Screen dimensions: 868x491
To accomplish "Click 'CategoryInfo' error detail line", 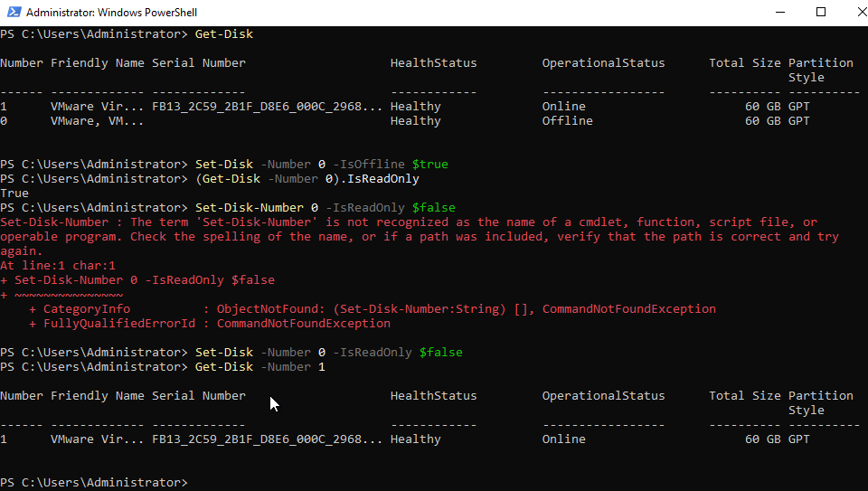I will pyautogui.click(x=372, y=309).
